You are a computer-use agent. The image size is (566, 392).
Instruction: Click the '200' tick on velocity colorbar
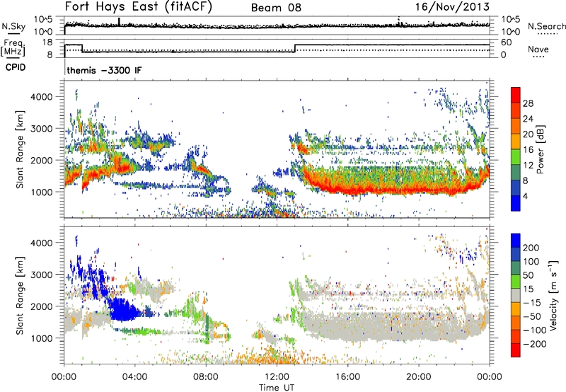click(531, 248)
